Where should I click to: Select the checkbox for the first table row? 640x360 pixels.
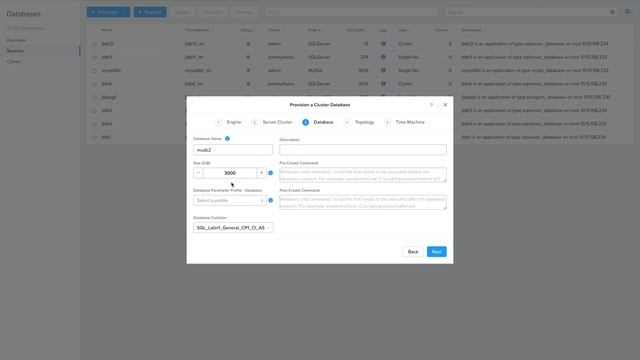(x=94, y=44)
